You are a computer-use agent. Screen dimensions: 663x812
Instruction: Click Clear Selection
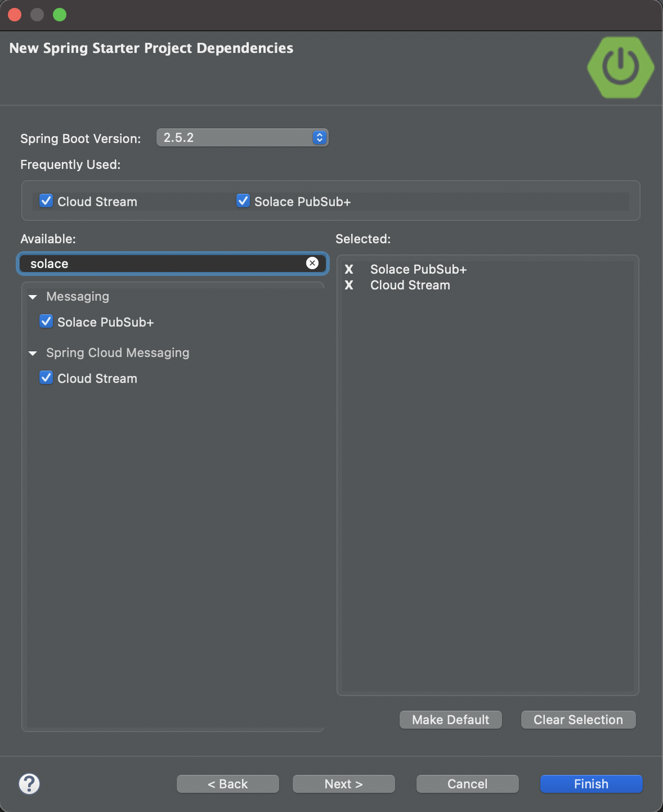[x=578, y=719]
